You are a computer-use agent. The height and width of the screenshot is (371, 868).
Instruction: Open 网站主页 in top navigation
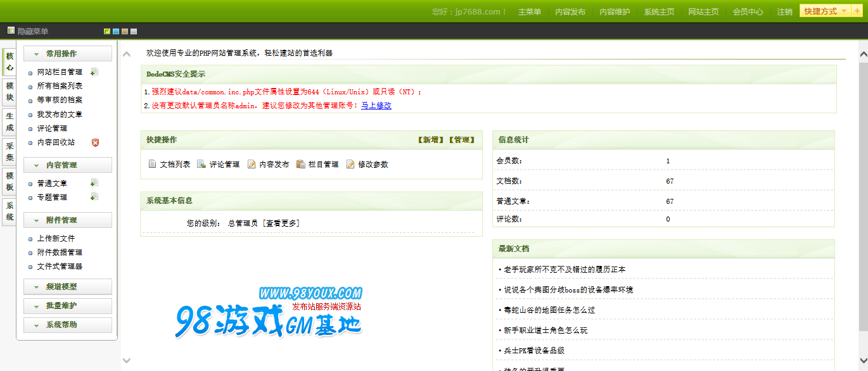(x=703, y=12)
